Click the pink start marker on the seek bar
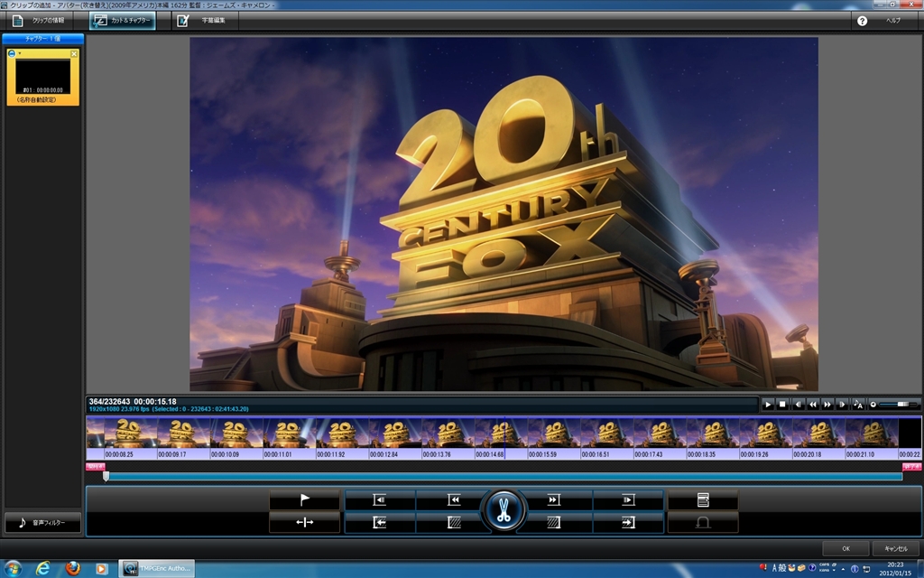This screenshot has width=924, height=578. point(95,467)
